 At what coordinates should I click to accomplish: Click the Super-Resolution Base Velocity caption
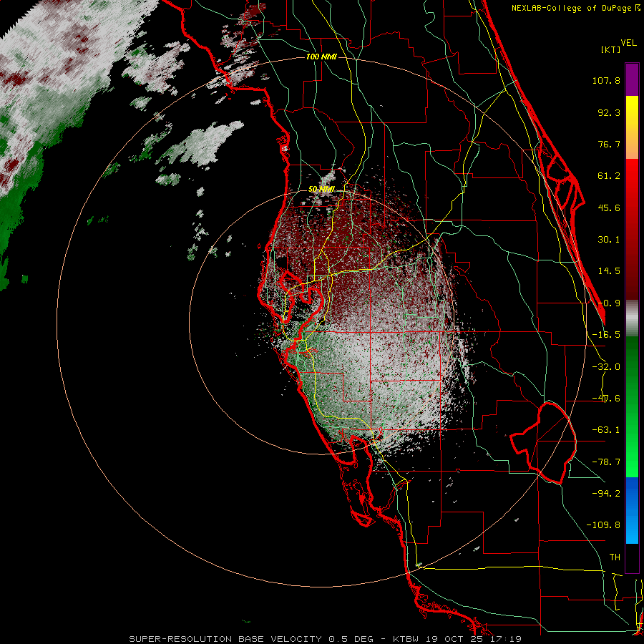click(326, 639)
